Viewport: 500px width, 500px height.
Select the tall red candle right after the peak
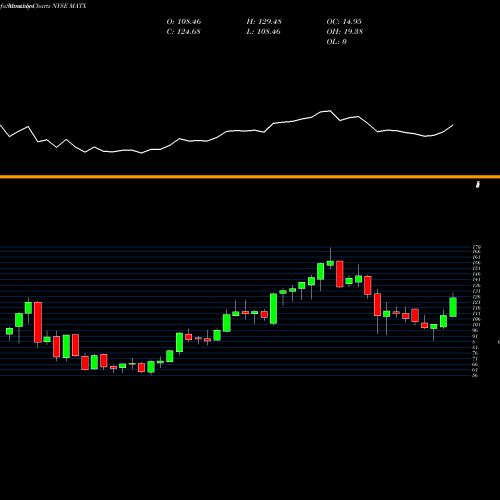[x=340, y=274]
